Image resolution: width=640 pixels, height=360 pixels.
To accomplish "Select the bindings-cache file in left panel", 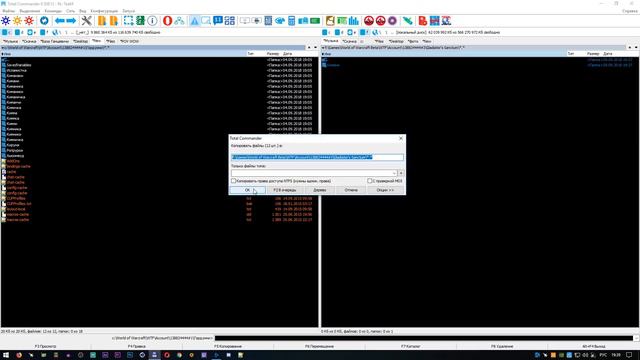I will point(18,167).
